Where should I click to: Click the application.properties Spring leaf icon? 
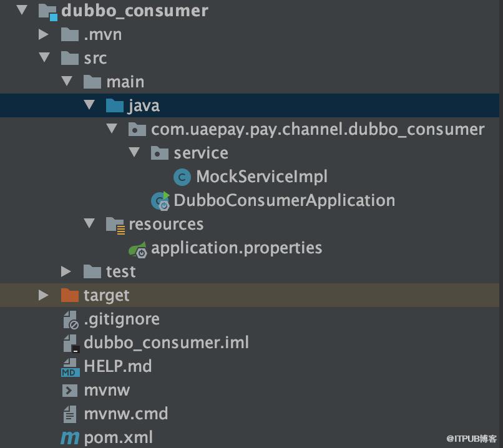(x=138, y=250)
